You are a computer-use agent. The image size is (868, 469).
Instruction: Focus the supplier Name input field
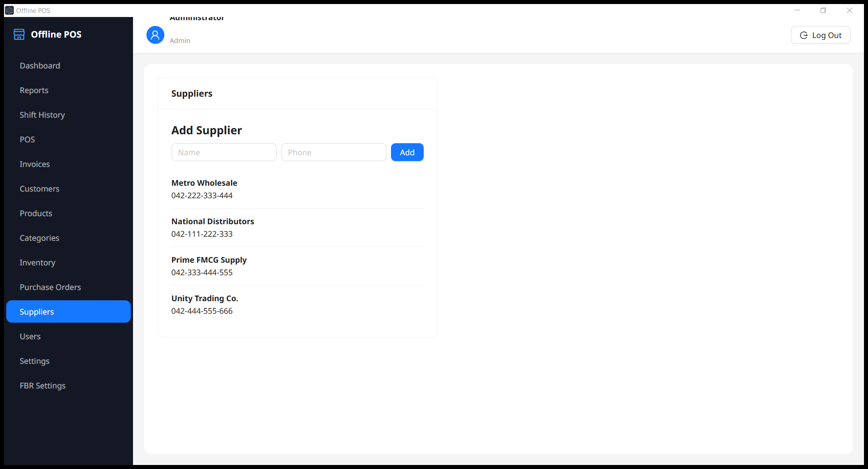(x=224, y=152)
